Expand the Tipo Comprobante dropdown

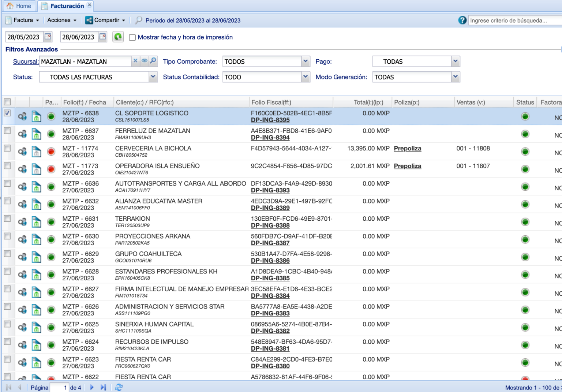(306, 61)
